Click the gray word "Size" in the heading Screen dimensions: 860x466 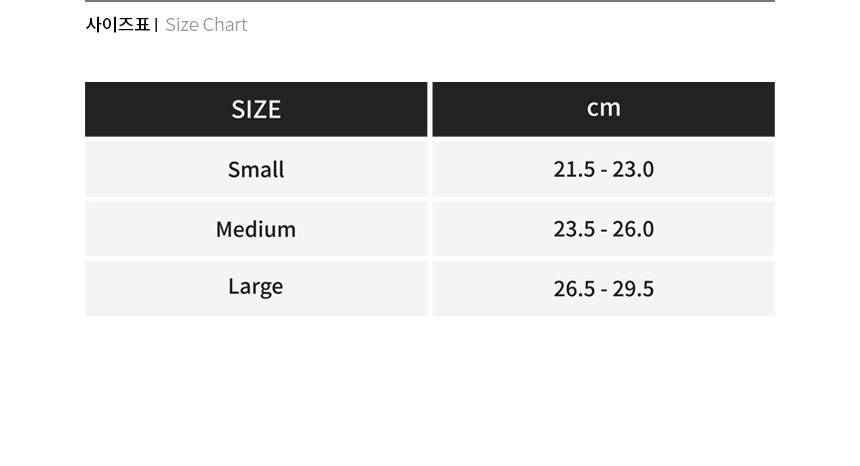(182, 25)
